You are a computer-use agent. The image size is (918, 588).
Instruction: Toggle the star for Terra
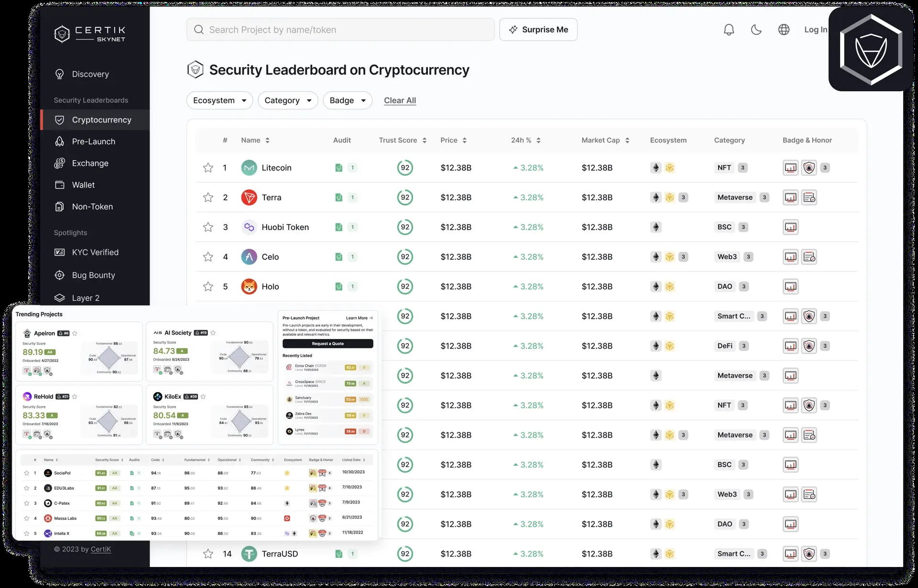(x=208, y=197)
